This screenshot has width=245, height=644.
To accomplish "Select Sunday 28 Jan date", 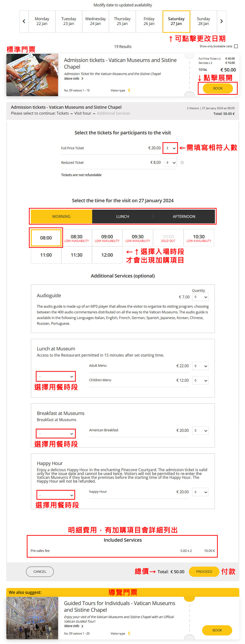I will pos(203,22).
